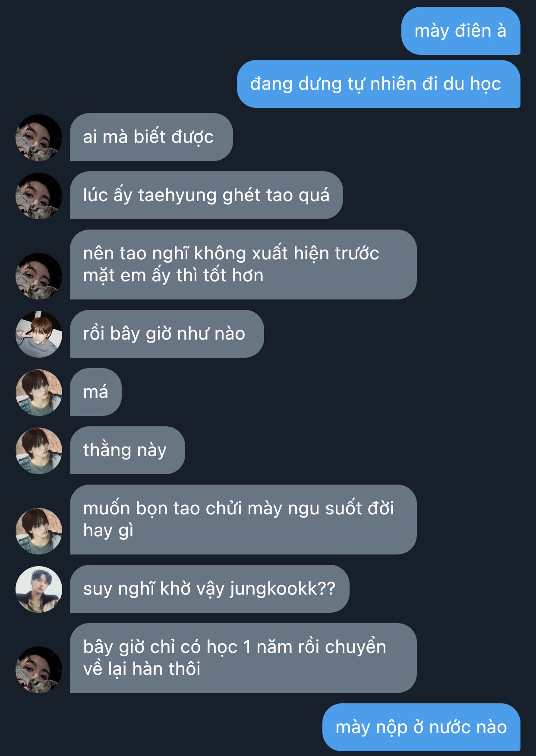The image size is (536, 756).
Task: Tap avatar beside 'muốn bọn tao chửi mày' message
Action: click(39, 531)
